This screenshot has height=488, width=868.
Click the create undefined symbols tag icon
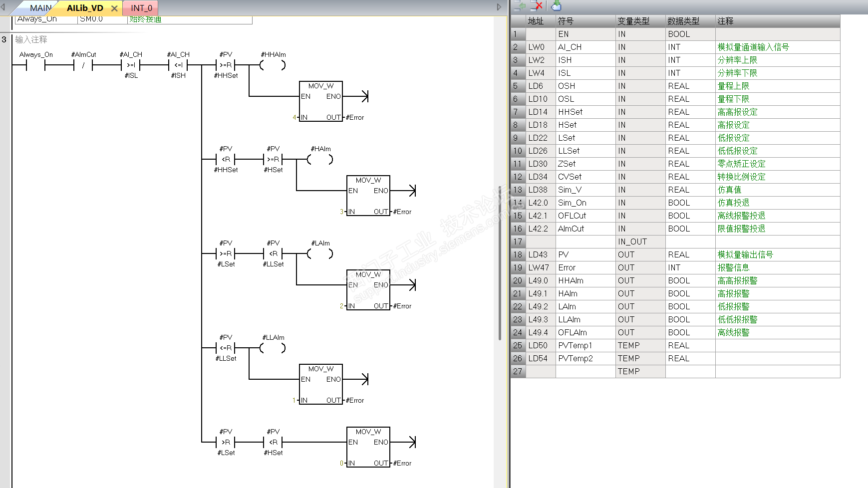pos(556,5)
